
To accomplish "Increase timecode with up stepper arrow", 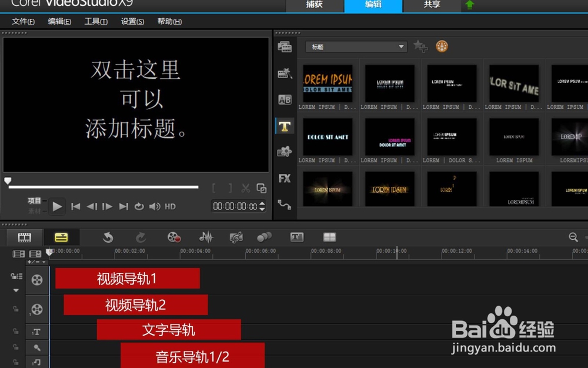I will tap(262, 203).
